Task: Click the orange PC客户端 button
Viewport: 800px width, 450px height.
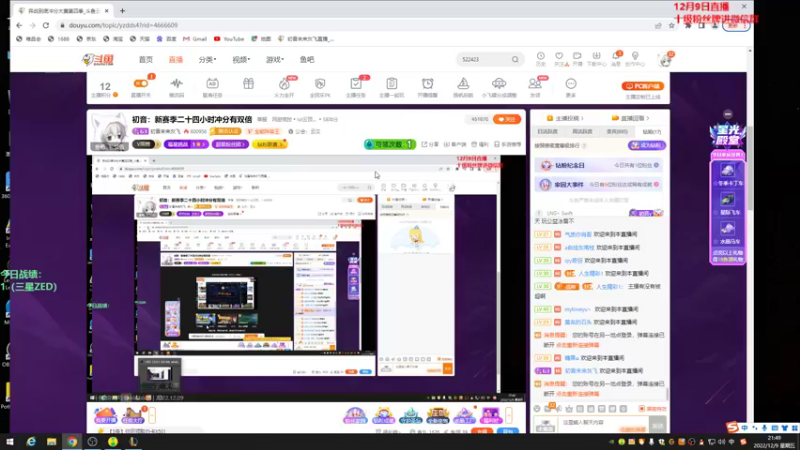Action: pyautogui.click(x=643, y=86)
